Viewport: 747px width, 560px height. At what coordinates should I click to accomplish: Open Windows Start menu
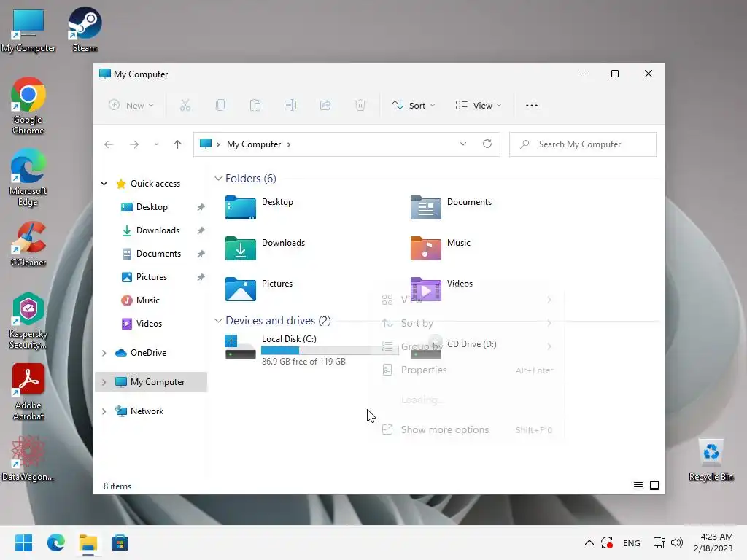pyautogui.click(x=24, y=542)
